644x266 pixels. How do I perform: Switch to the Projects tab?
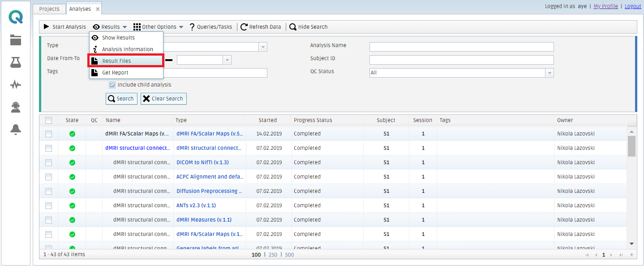(x=49, y=9)
